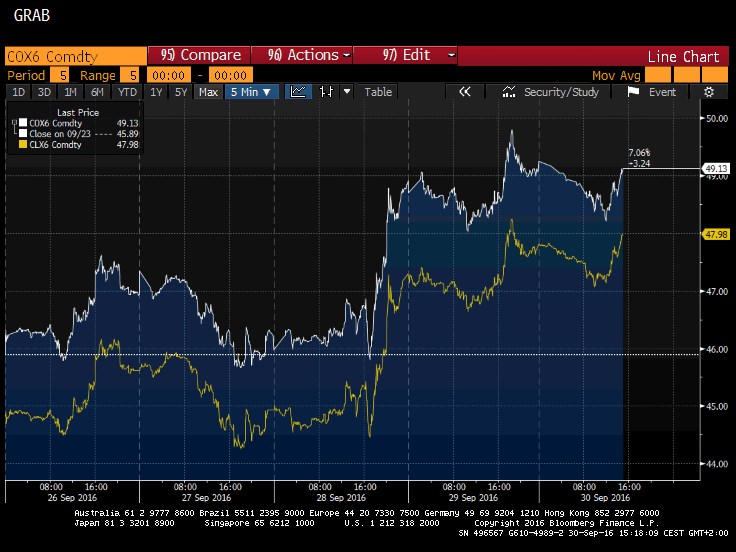Click the double-chevron collapse icon
736x552 pixels.
tap(464, 92)
